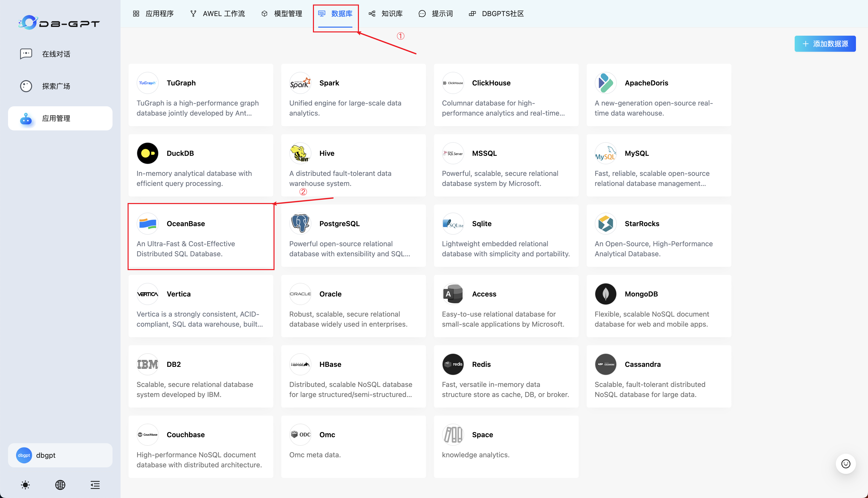Click the 添加数据源 button
This screenshot has height=498, width=868.
(x=825, y=44)
